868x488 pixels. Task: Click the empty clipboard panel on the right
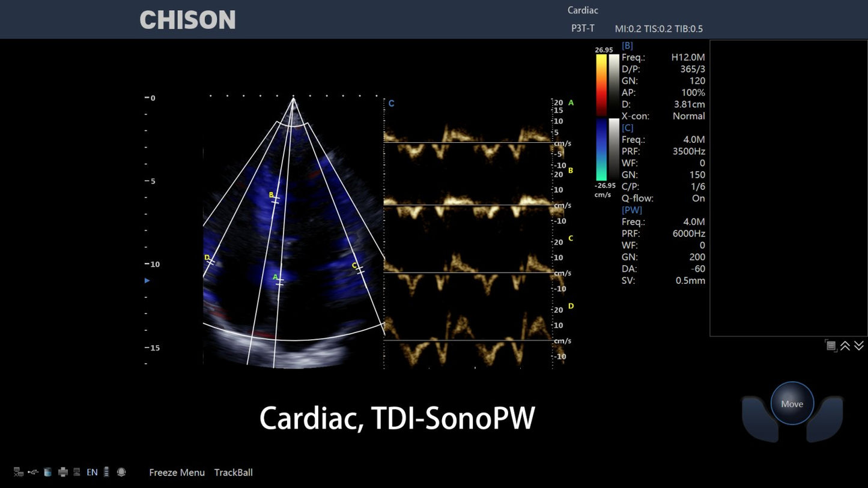click(788, 188)
